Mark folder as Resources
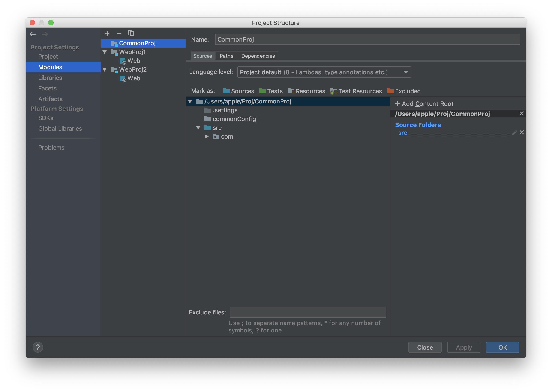 click(306, 91)
